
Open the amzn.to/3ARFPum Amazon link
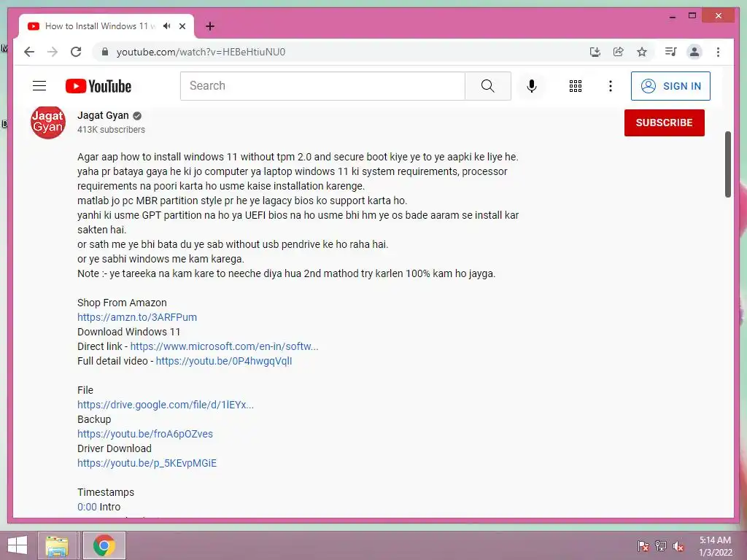137,317
